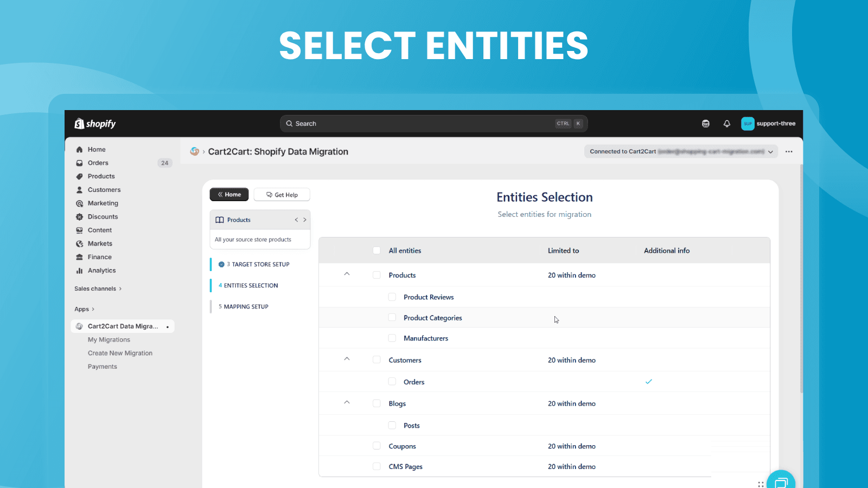Click the Marketing target icon
Viewport: 868px width, 488px height.
point(79,203)
